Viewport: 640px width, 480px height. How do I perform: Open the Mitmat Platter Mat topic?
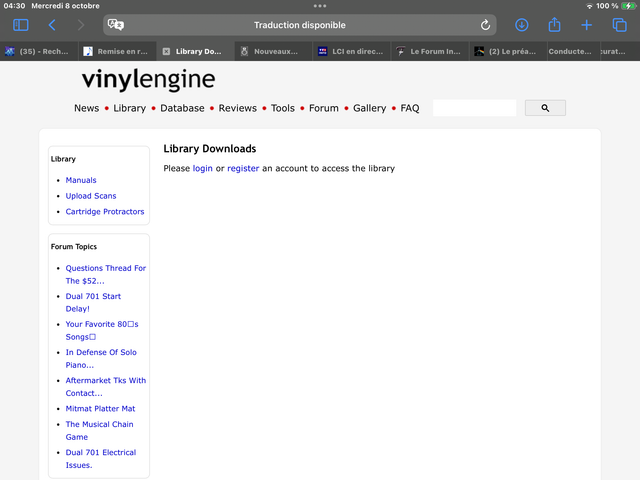100,409
